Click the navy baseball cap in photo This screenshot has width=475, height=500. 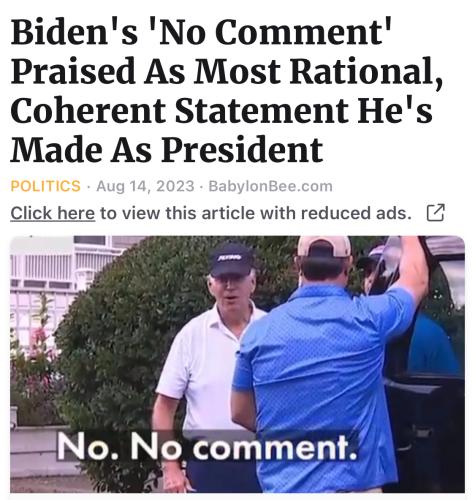click(231, 259)
